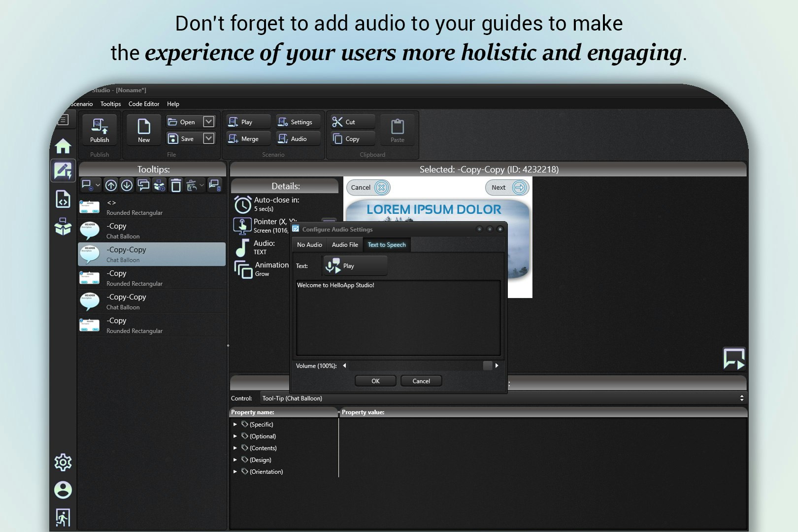Screen dimensions: 798x532
Task: Open the Code Editor menu
Action: 144,104
